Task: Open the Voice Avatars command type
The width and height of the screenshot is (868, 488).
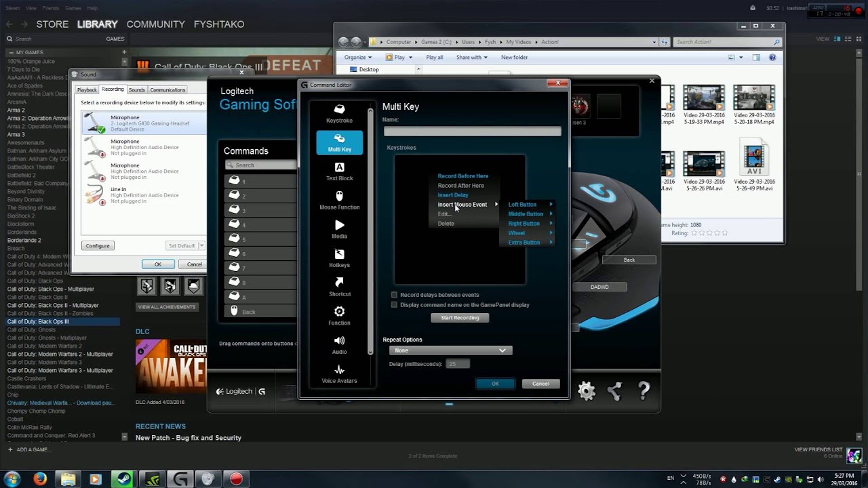Action: (339, 374)
